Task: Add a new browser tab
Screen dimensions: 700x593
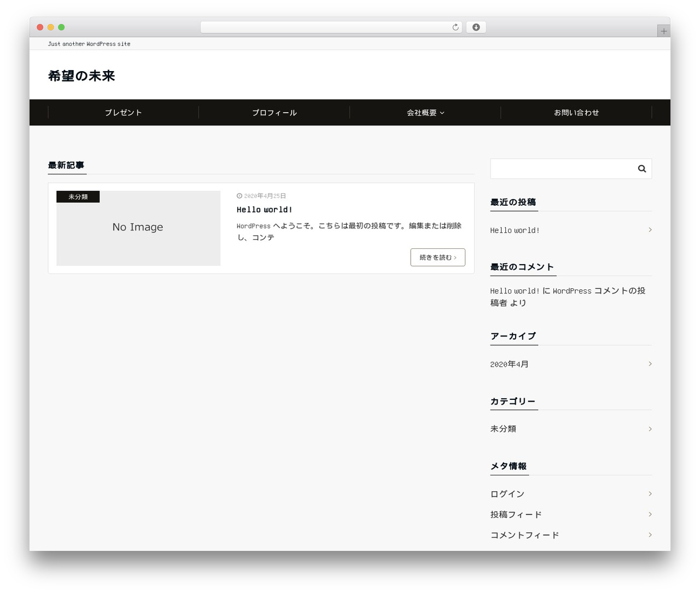Action: coord(664,31)
